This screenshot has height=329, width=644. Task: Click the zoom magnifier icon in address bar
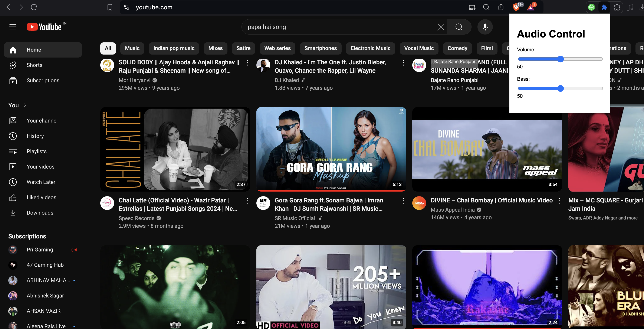click(486, 7)
